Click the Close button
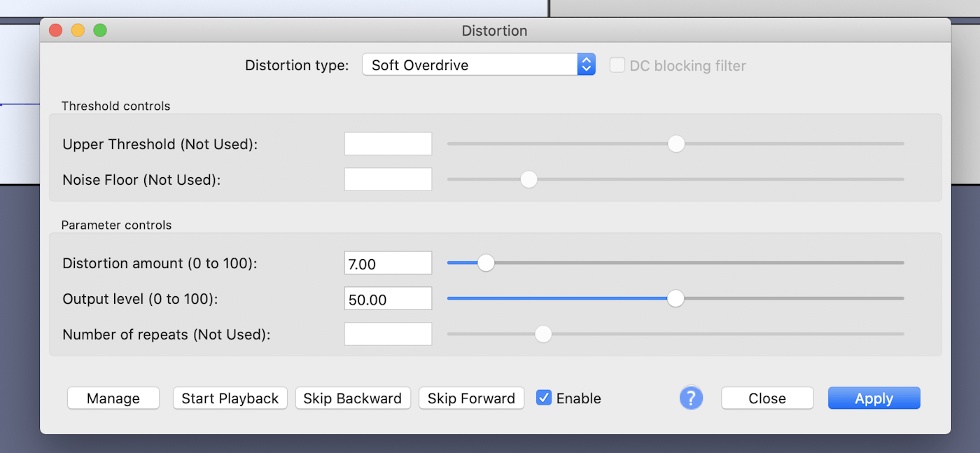The image size is (980, 453). point(767,398)
